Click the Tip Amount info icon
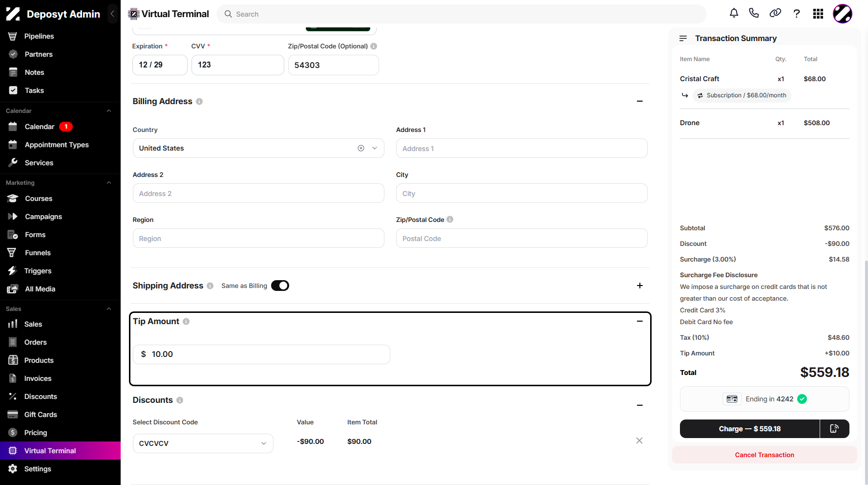 186,322
